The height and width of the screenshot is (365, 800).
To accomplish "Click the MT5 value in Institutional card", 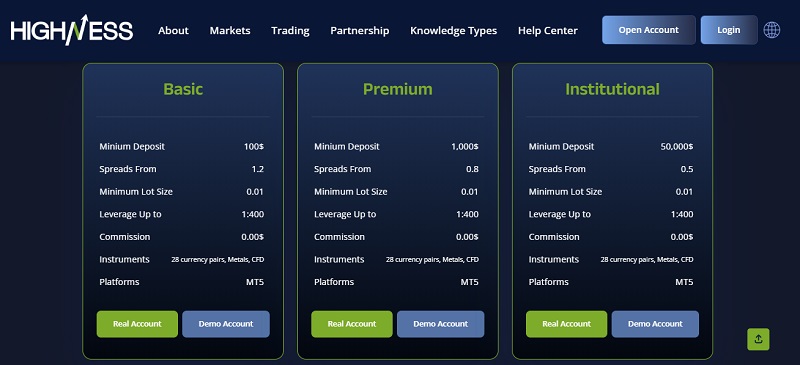I will [x=684, y=282].
